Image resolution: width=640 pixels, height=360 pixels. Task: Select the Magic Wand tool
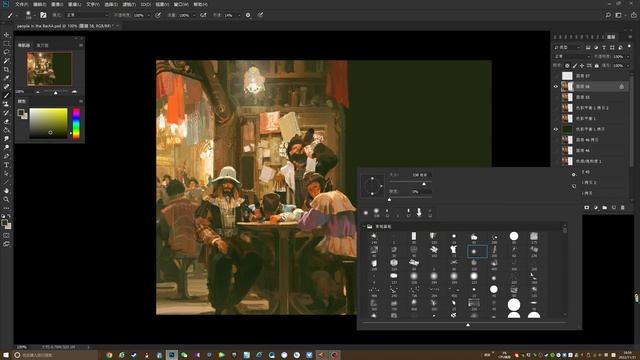pyautogui.click(x=6, y=61)
